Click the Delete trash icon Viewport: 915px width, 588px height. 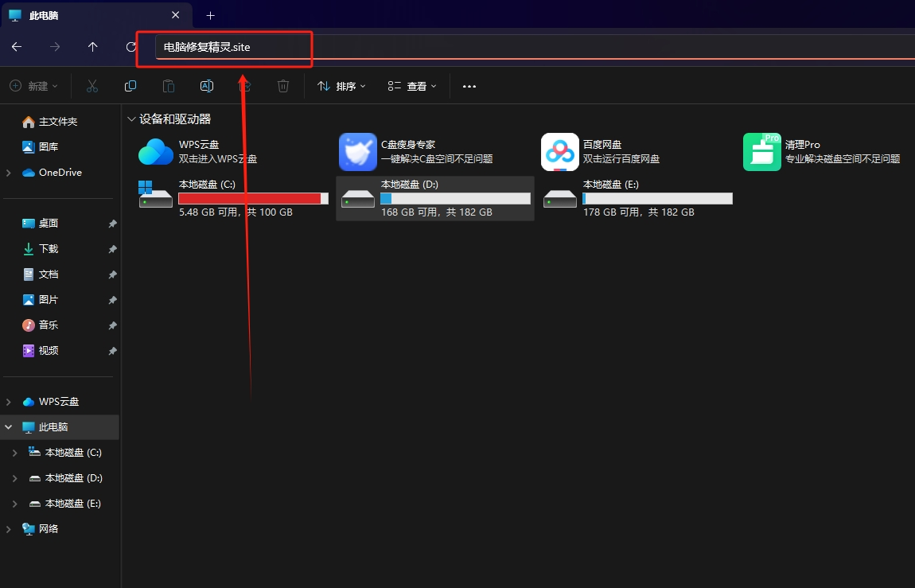282,86
